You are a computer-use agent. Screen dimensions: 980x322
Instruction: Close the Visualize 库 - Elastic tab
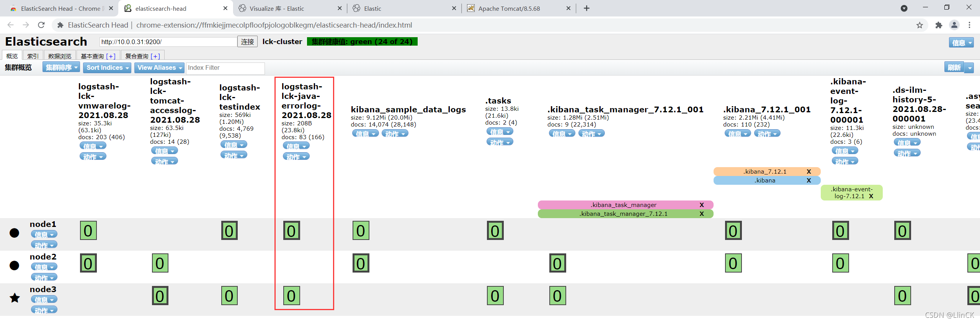[340, 8]
